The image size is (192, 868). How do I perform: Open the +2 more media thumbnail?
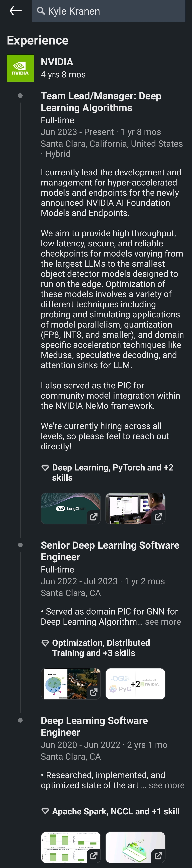point(135,684)
